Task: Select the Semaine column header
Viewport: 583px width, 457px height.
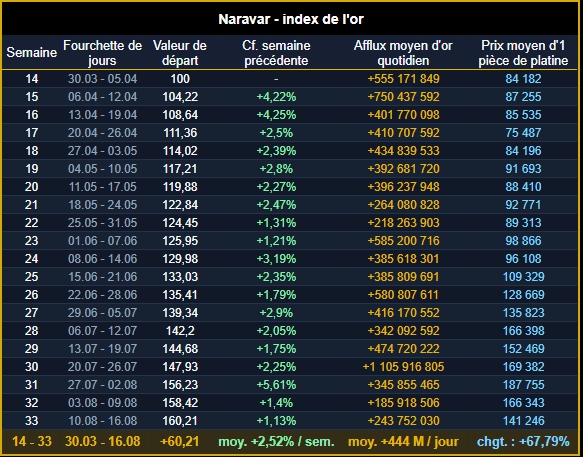Action: coord(32,52)
